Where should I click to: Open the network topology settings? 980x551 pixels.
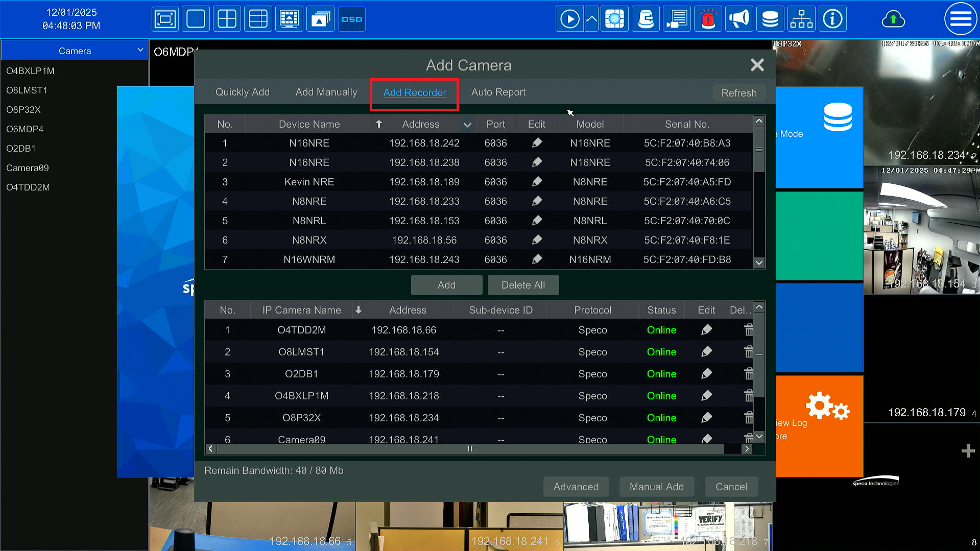coord(801,18)
